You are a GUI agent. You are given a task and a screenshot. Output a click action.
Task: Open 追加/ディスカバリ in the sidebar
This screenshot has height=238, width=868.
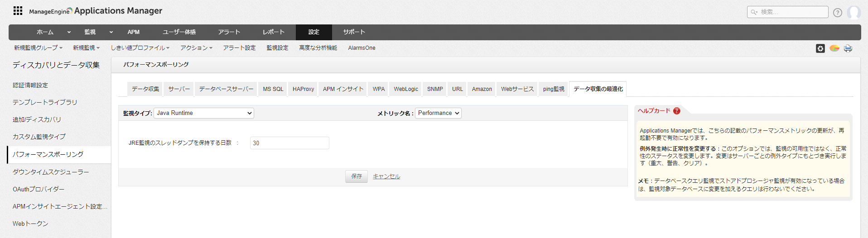tap(37, 119)
